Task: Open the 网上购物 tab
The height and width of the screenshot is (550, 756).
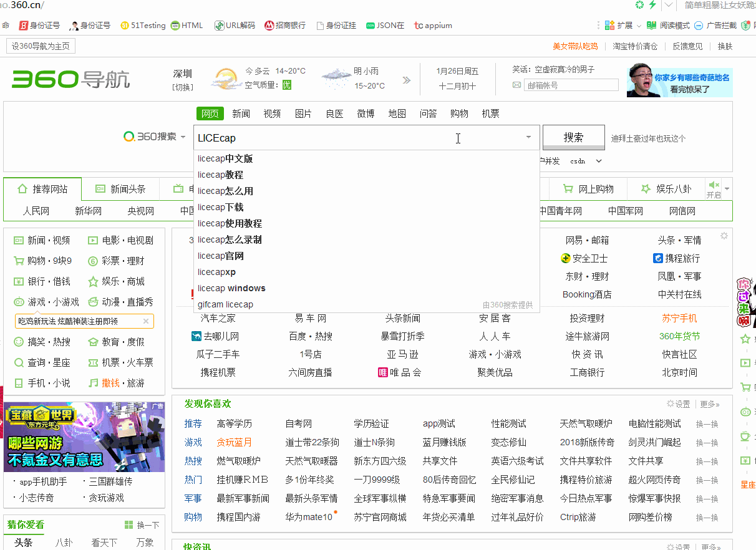Action: pos(588,189)
